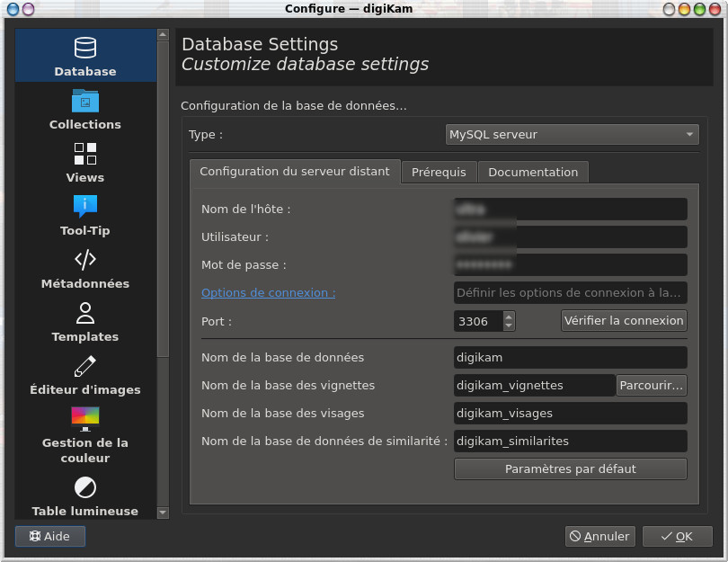Click the window menu icon in title bar
The width and height of the screenshot is (728, 562).
pos(13,9)
